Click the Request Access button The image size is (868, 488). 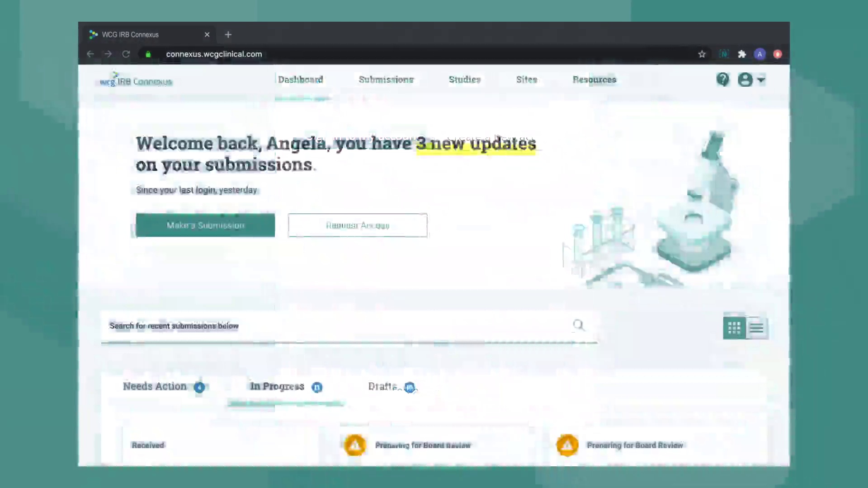[358, 225]
